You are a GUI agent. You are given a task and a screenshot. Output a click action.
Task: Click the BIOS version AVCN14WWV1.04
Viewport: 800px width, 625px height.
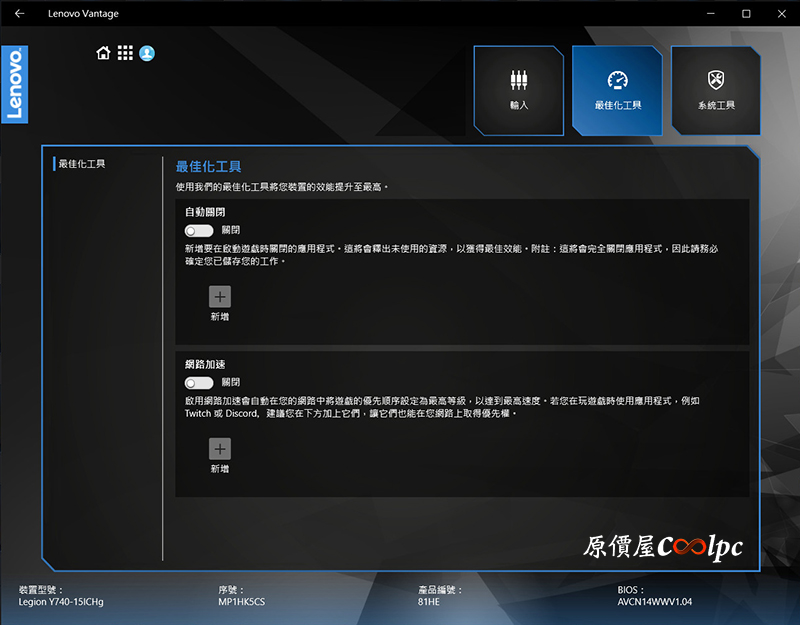655,602
